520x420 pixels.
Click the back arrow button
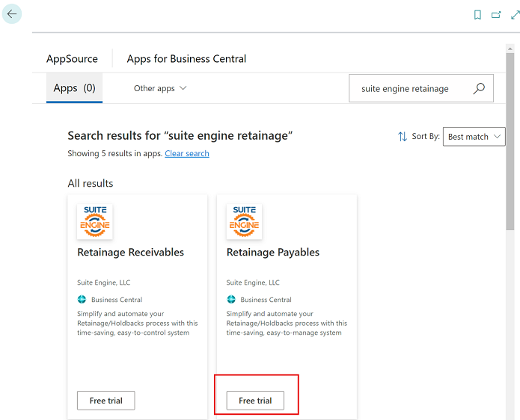pyautogui.click(x=12, y=13)
